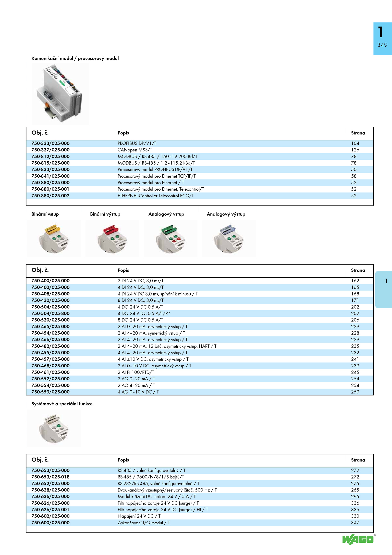
Task: Select order number 750-626/025-001
Action: 50,510
